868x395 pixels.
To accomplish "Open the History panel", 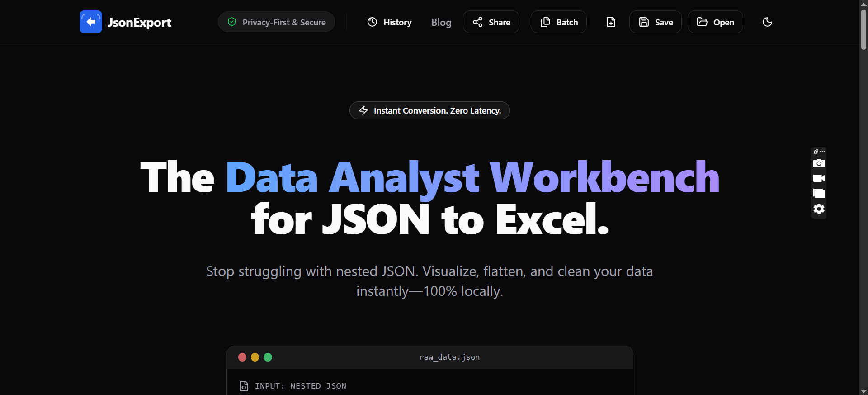I will (x=389, y=22).
